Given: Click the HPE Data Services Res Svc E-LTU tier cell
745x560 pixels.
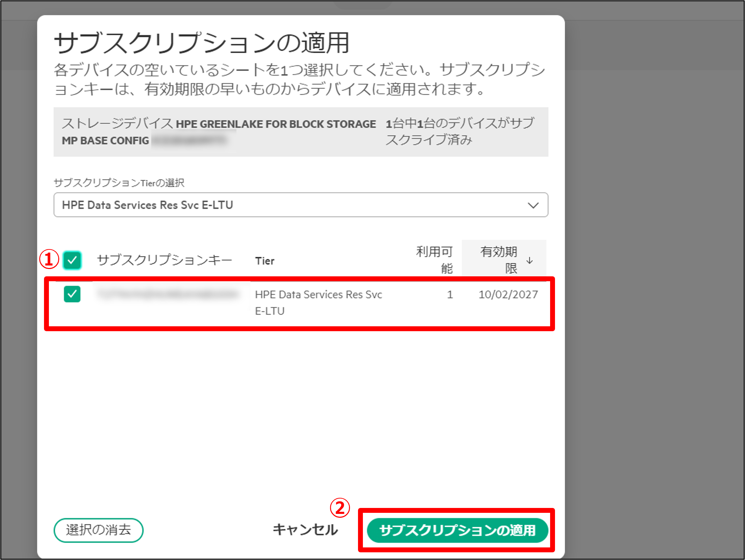Looking at the screenshot, I should point(319,303).
